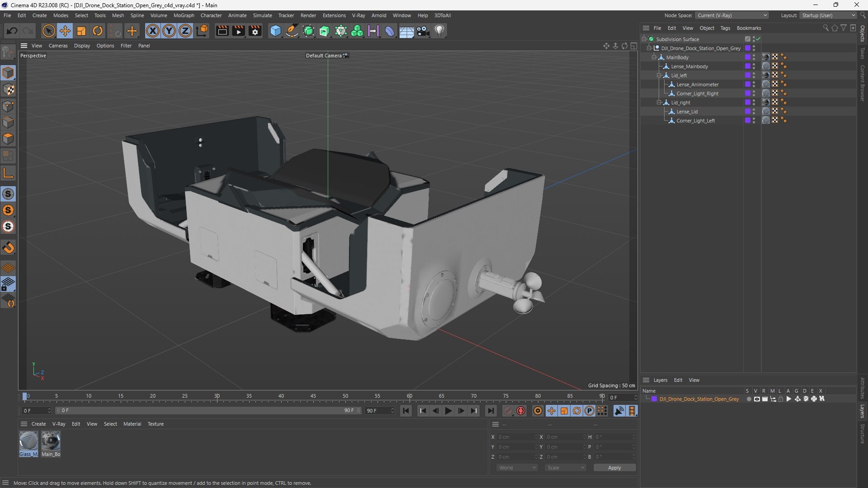Open the Cameras viewport menu
The height and width of the screenshot is (488, 868).
[58, 46]
